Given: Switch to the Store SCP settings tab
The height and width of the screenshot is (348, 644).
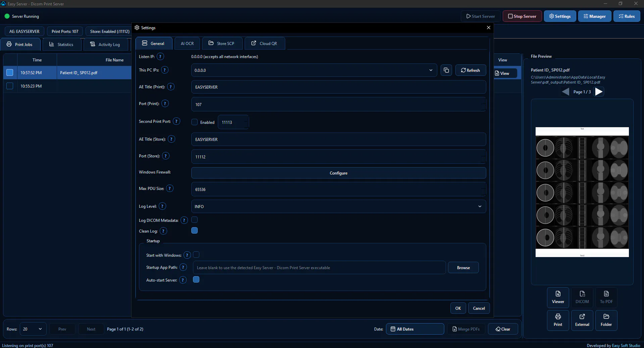Looking at the screenshot, I should point(222,43).
